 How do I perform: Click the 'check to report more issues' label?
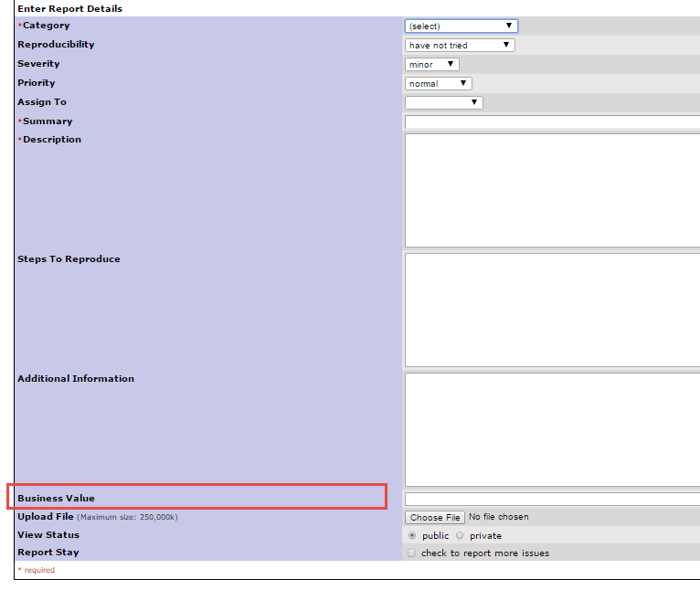point(485,553)
